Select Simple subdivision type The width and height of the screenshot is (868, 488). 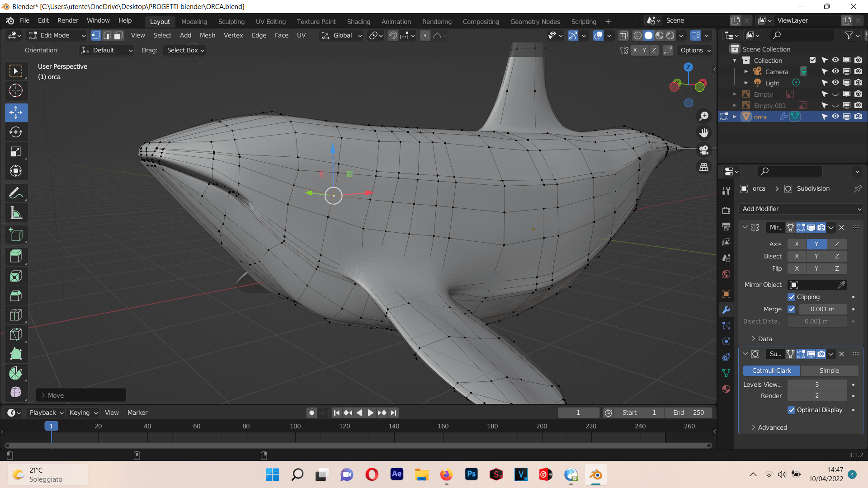[x=829, y=371]
